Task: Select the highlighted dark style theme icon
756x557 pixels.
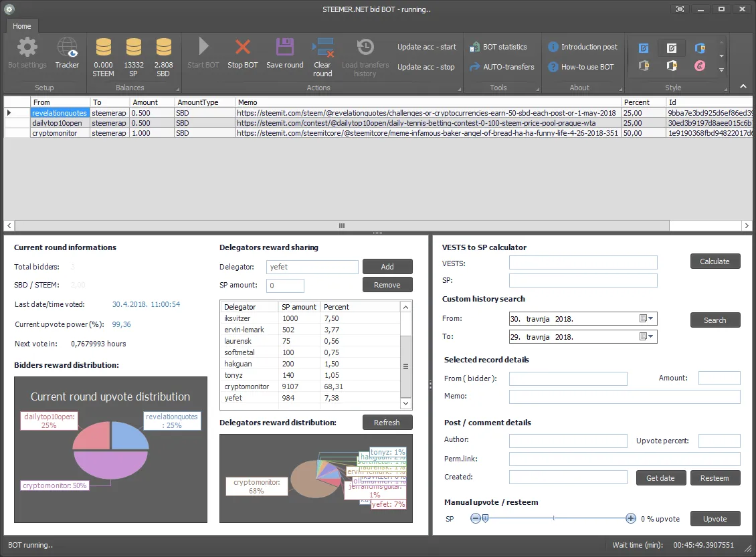Action: click(672, 47)
